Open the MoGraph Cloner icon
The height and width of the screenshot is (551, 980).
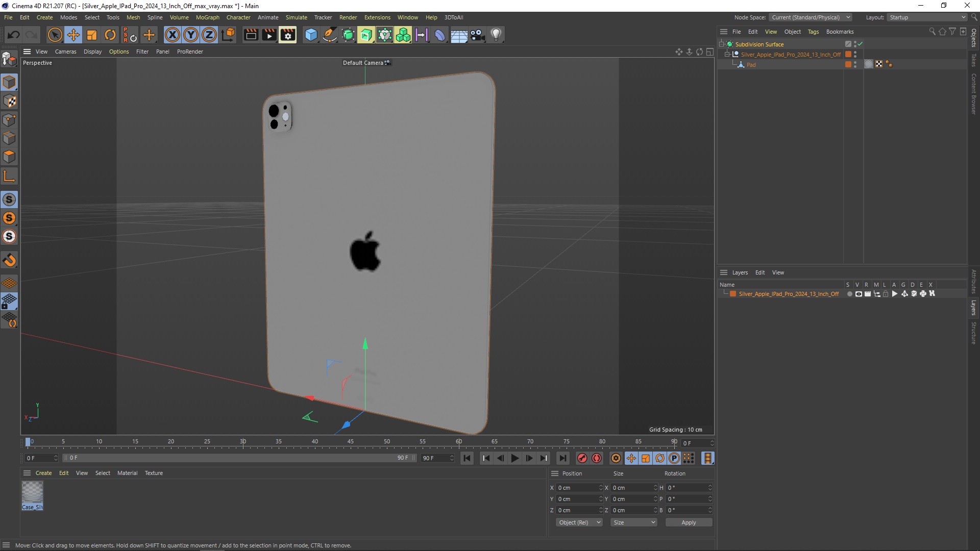(x=403, y=35)
